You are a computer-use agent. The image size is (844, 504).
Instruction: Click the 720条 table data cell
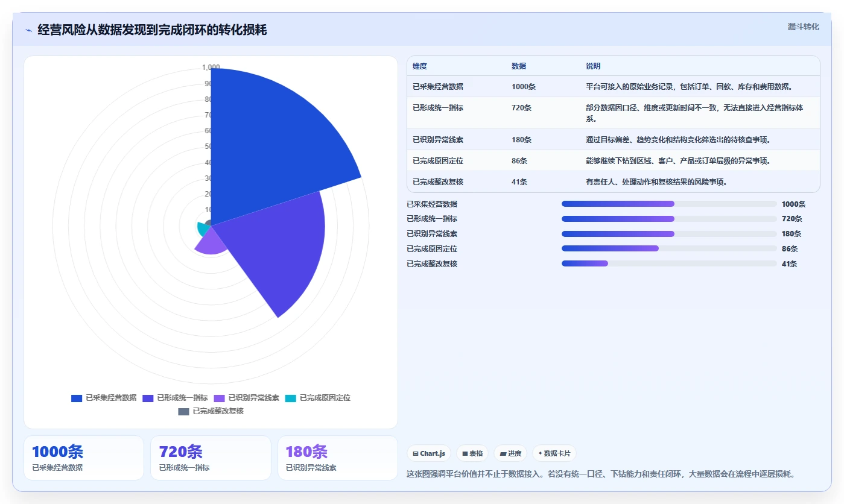pos(521,108)
